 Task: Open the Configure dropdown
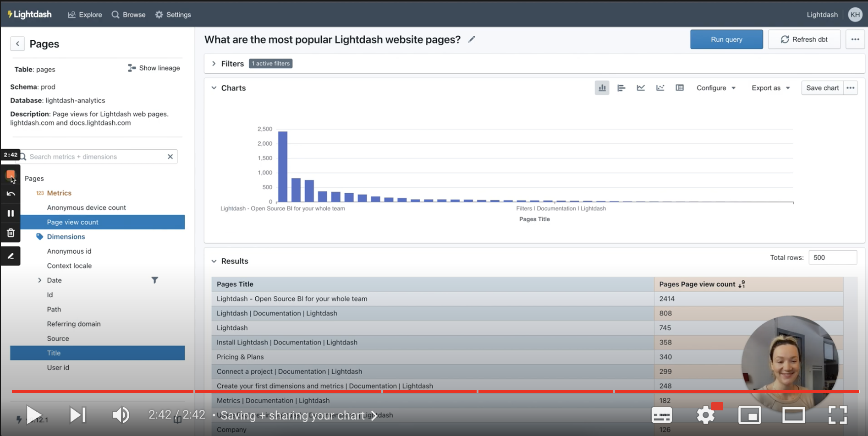click(716, 88)
